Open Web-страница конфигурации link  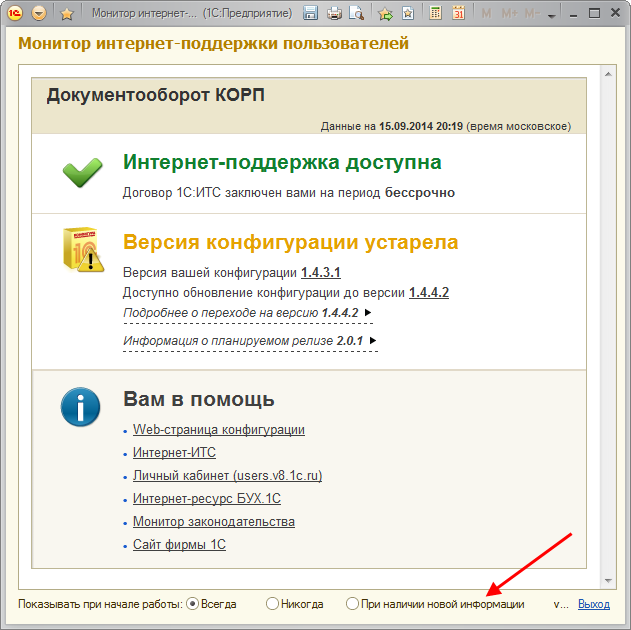[x=219, y=430]
